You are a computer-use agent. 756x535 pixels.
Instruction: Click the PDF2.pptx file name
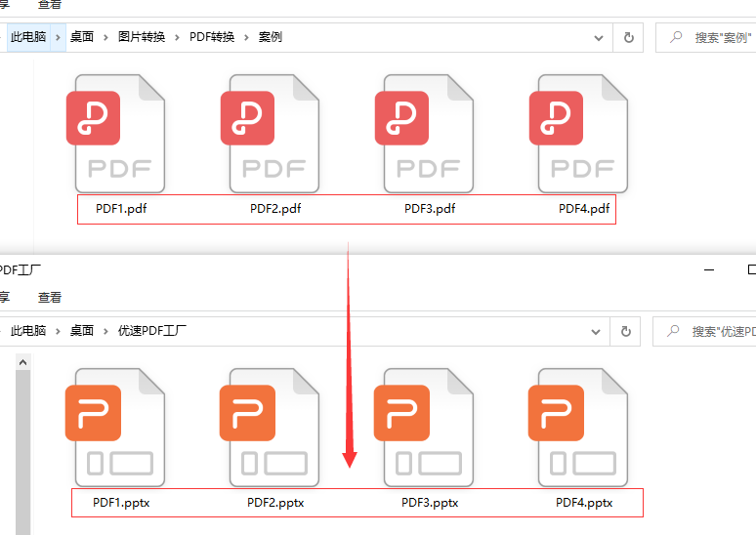275,503
